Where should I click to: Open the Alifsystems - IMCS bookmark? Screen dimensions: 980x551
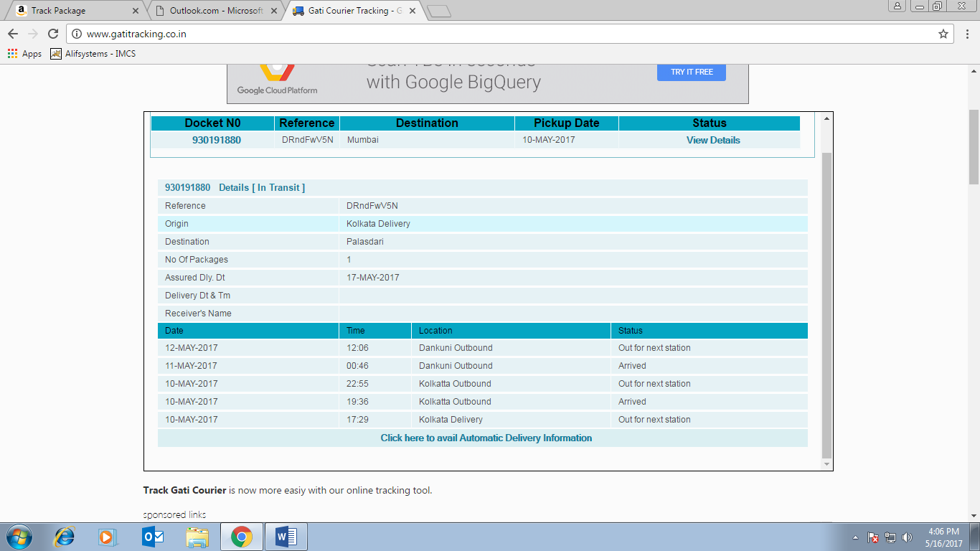coord(93,54)
